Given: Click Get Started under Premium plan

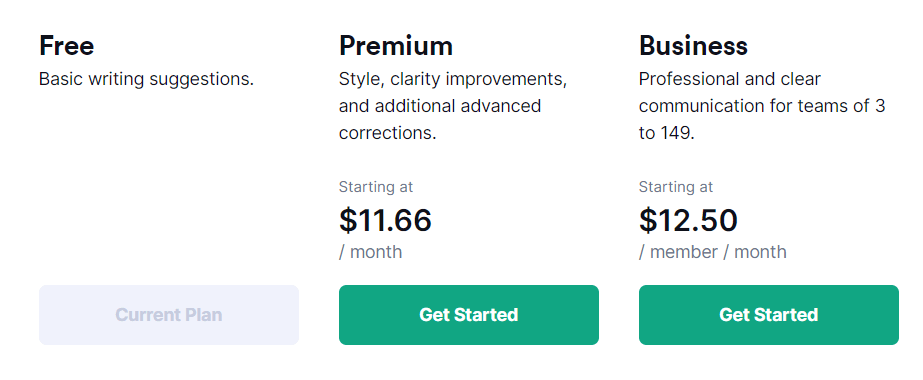Looking at the screenshot, I should pyautogui.click(x=469, y=315).
